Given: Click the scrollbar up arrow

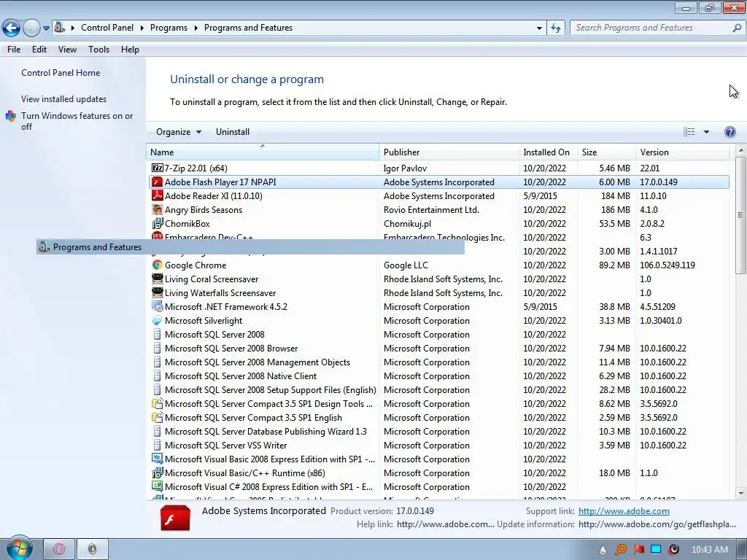Looking at the screenshot, I should click(740, 150).
